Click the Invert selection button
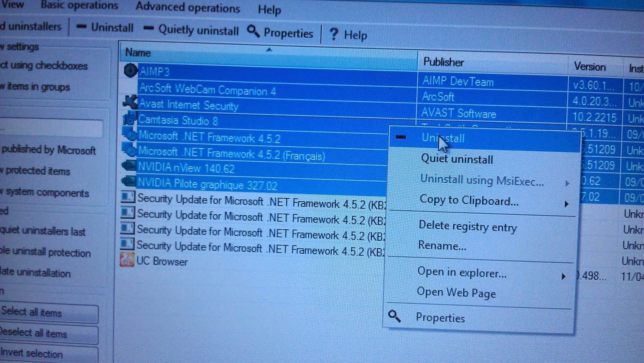Image resolution: width=644 pixels, height=363 pixels. coord(48,354)
